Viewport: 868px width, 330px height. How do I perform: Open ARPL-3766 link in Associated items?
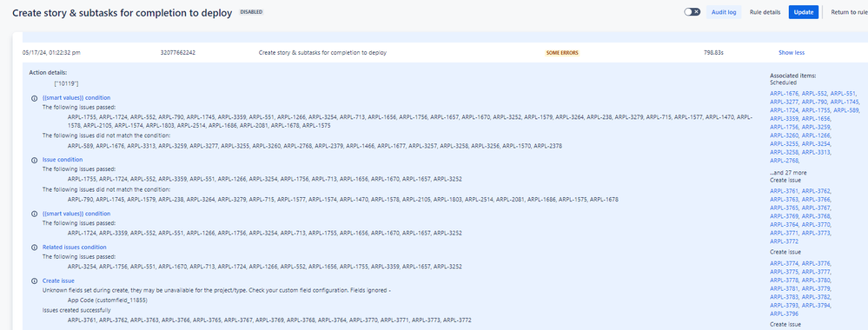point(816,200)
